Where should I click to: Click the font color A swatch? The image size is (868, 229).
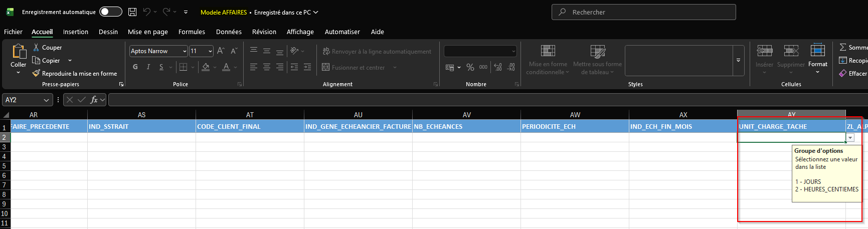tap(226, 67)
